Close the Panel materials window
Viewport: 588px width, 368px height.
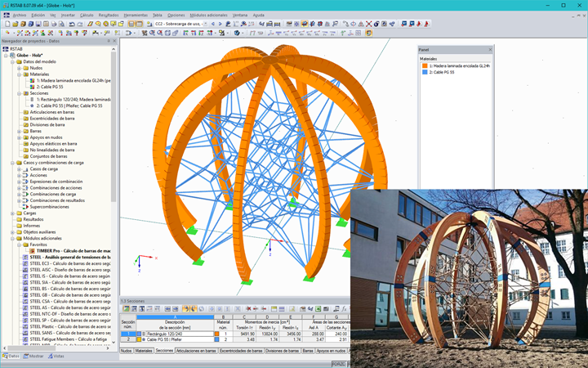coord(490,50)
